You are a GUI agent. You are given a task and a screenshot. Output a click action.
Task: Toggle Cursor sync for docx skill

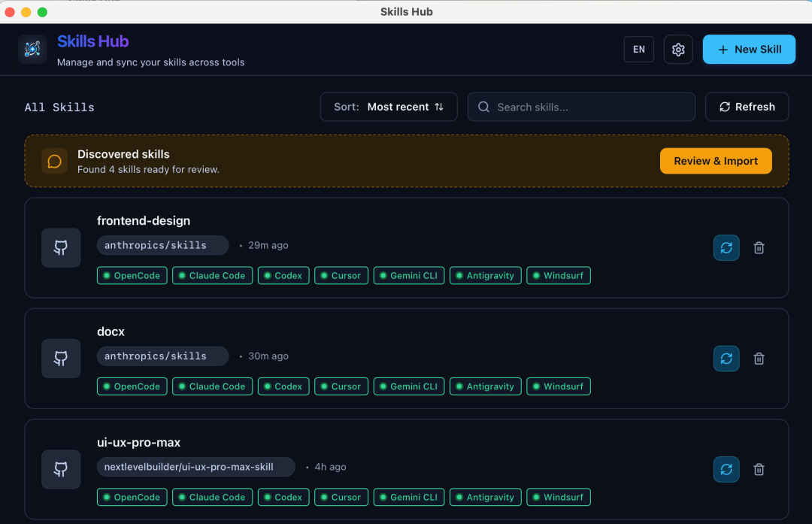[x=341, y=386]
